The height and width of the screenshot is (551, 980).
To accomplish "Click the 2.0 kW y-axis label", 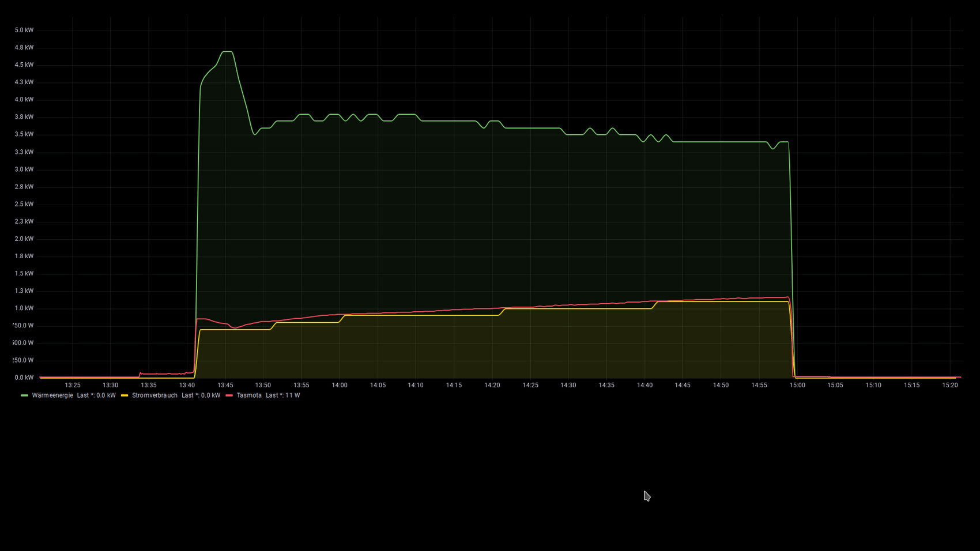I will [24, 239].
